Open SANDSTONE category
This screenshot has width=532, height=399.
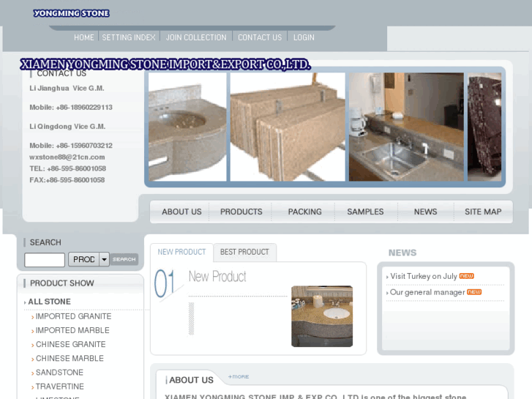pos(59,372)
